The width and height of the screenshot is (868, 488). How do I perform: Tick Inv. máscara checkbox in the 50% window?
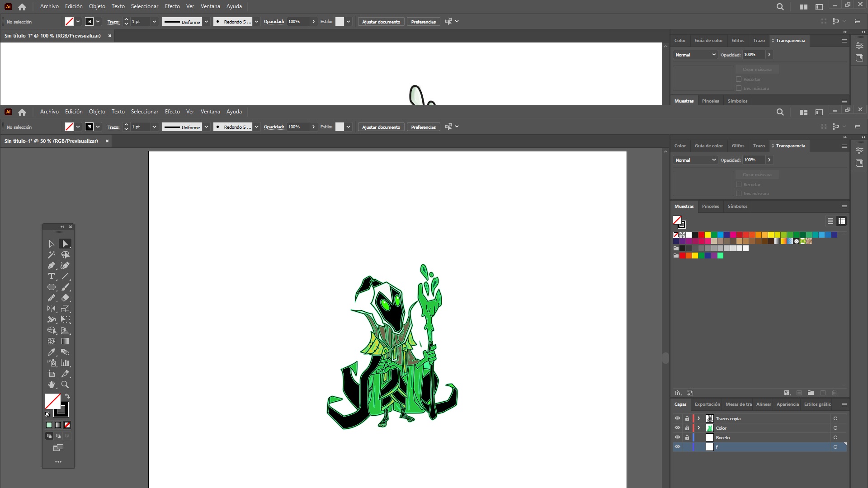pyautogui.click(x=739, y=193)
